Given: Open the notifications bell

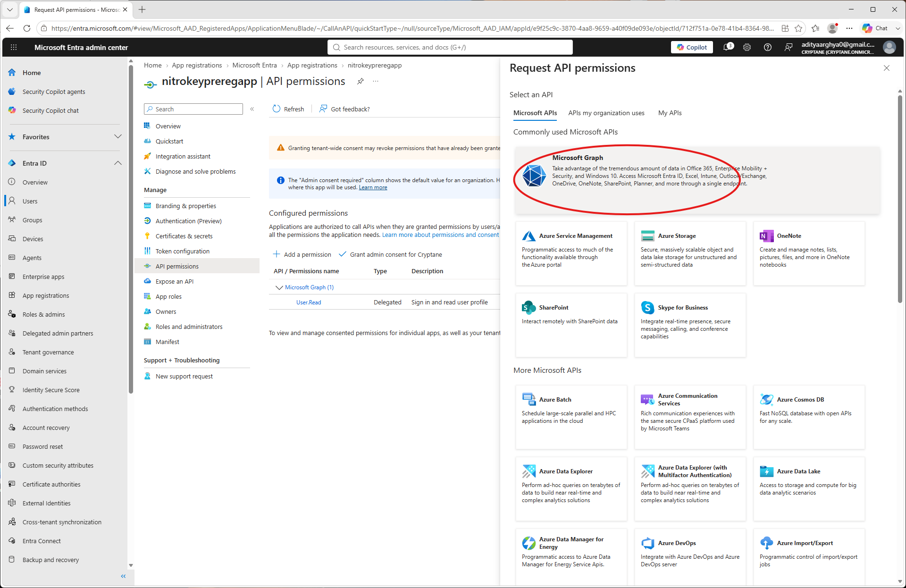Looking at the screenshot, I should pos(728,47).
